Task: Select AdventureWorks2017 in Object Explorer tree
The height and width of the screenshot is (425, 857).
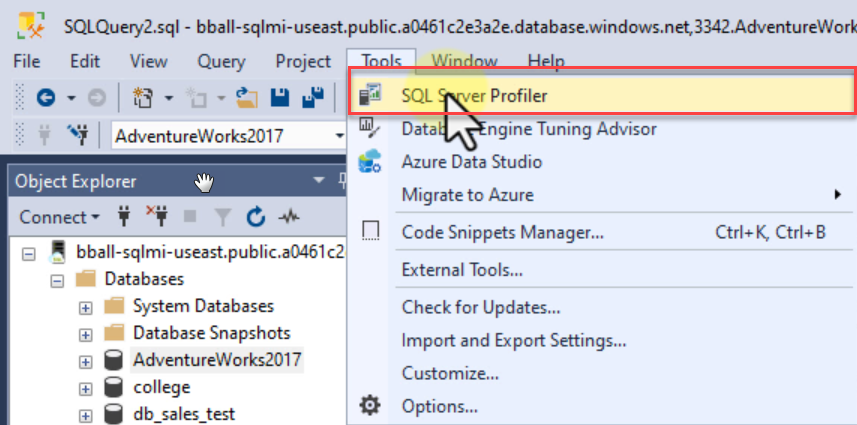Action: tap(217, 360)
